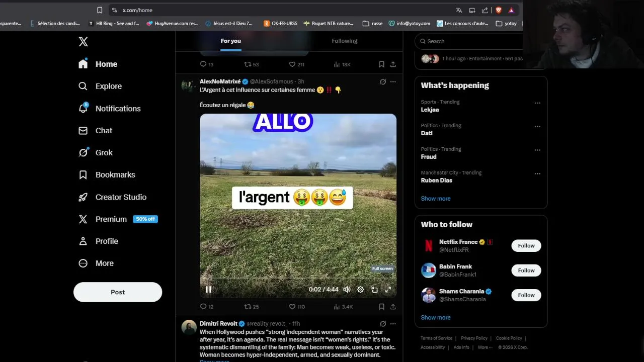Open the russe bookmarks folder
Viewport: 644px width, 362px height.
coord(373,23)
